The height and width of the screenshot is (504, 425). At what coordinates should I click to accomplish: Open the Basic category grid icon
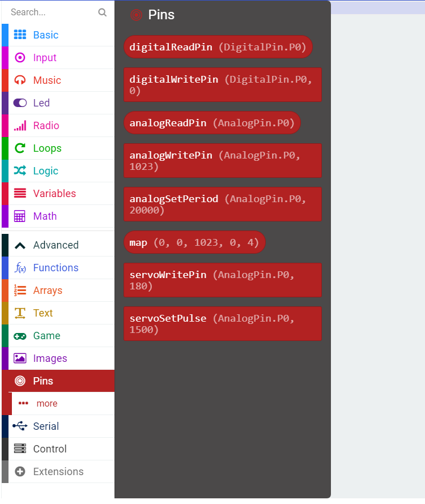point(20,35)
